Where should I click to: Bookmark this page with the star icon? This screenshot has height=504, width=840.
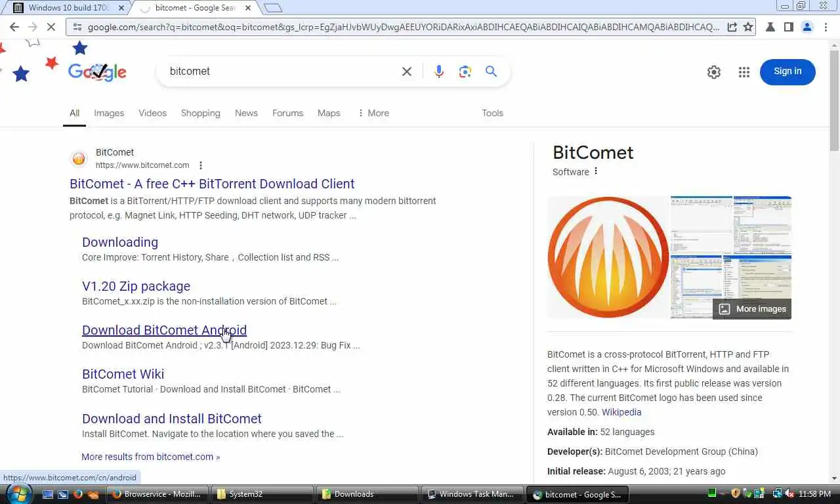click(x=748, y=27)
